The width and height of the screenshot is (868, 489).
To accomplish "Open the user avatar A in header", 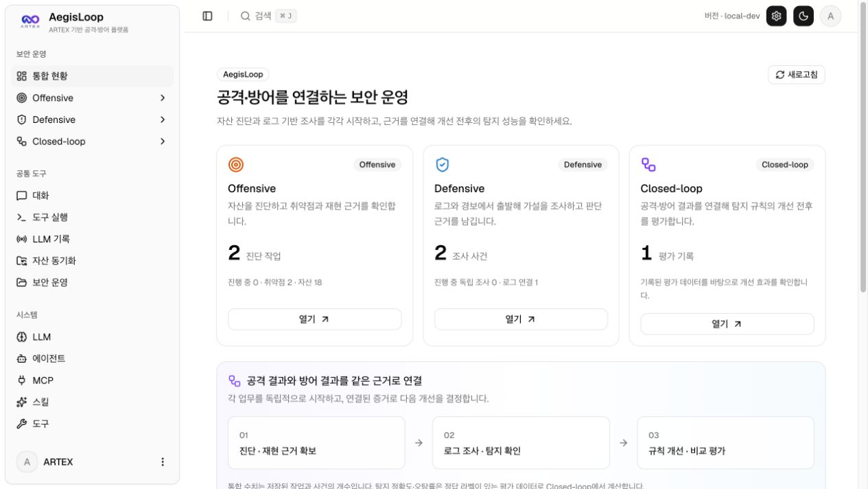I will point(831,16).
